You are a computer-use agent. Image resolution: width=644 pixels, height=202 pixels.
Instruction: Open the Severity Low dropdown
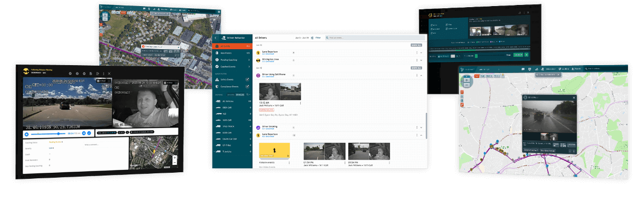click(51, 148)
